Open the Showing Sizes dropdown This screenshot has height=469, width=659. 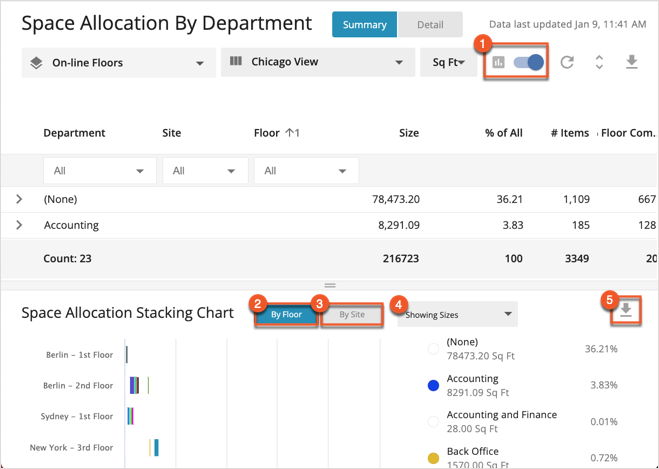[x=458, y=314]
